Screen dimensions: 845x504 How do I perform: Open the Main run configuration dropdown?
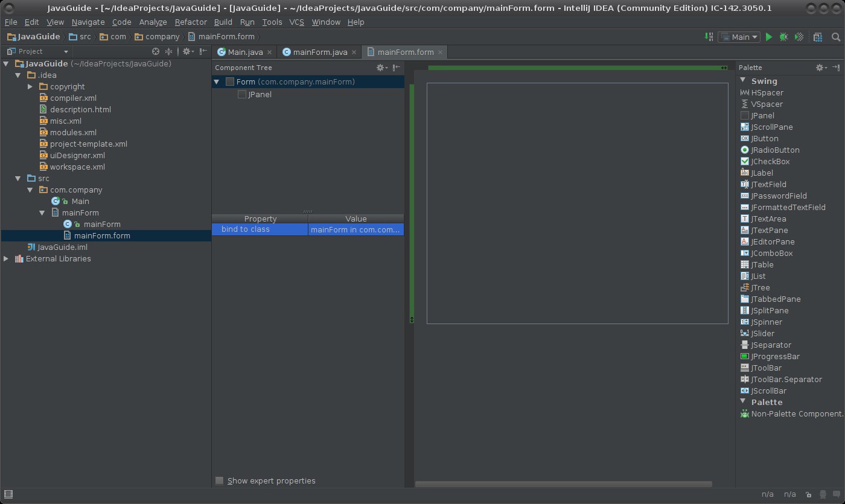(739, 37)
